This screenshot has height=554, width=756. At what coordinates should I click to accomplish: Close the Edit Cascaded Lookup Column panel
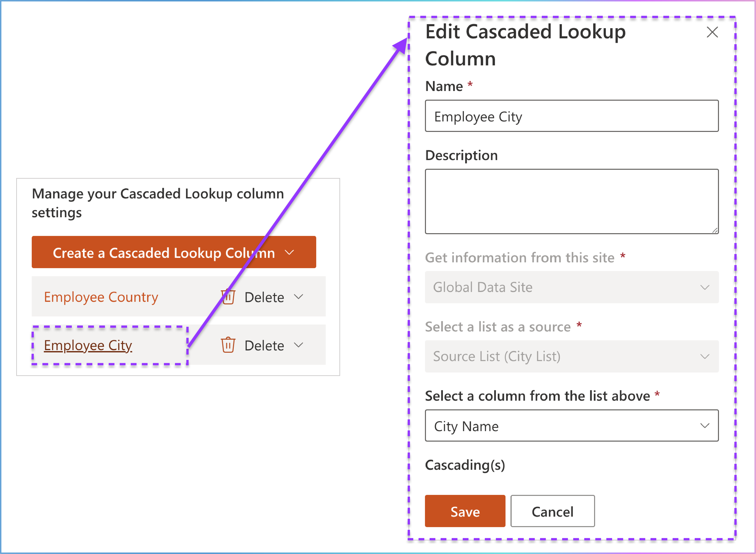click(712, 32)
